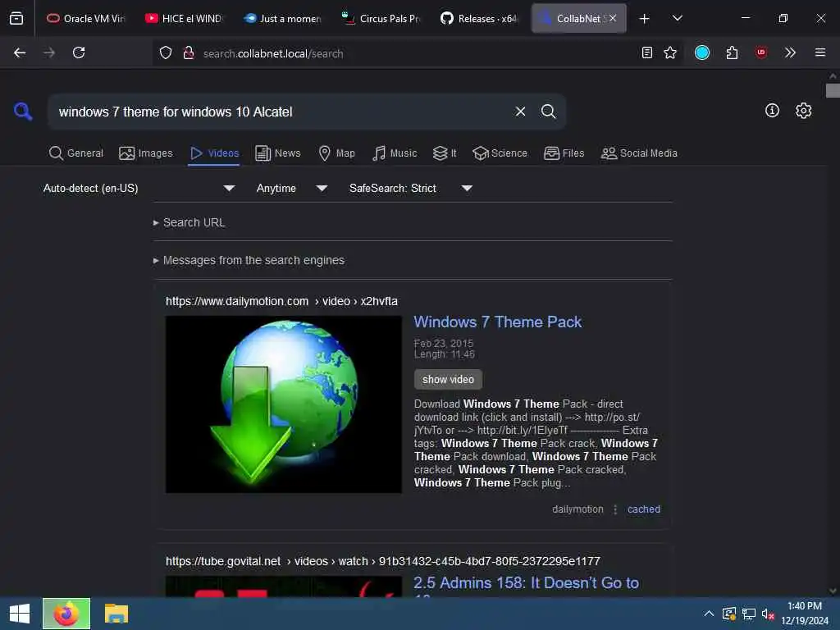Close the CollabNet tab
Screen dimensions: 840x630
(x=612, y=18)
